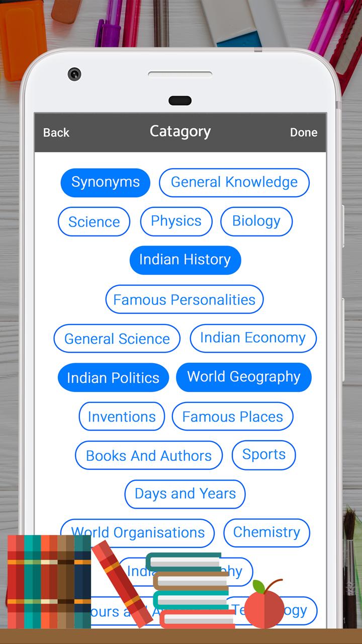Select Books And Authors category
Viewport: 362px width, 644px height.
(149, 455)
